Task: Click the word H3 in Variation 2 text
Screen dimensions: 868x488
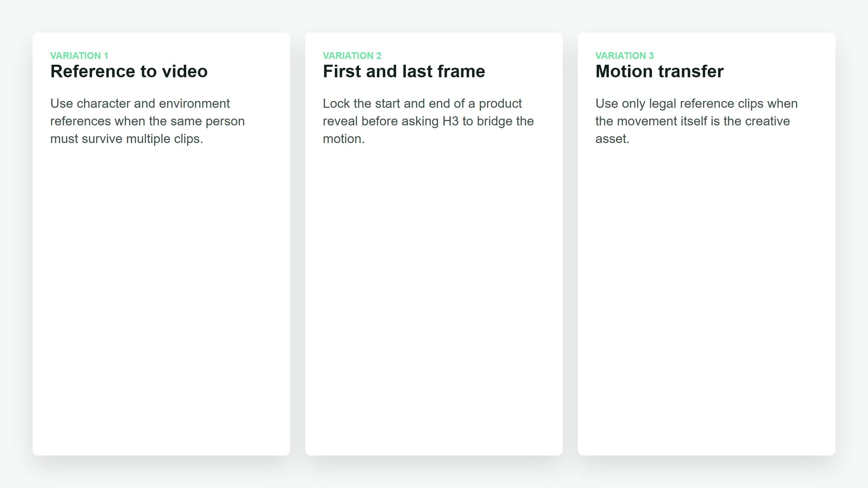Action: pos(451,121)
